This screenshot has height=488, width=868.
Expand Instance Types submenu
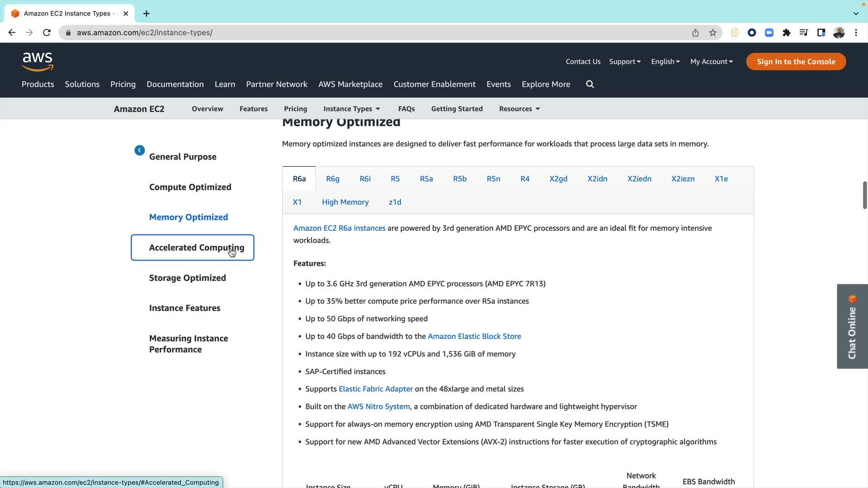coord(352,109)
